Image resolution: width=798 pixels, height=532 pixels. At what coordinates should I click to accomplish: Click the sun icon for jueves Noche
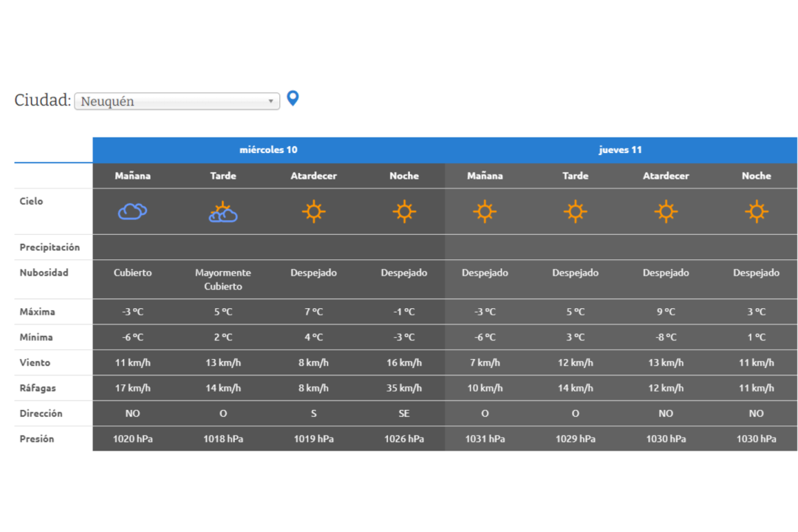pyautogui.click(x=757, y=211)
